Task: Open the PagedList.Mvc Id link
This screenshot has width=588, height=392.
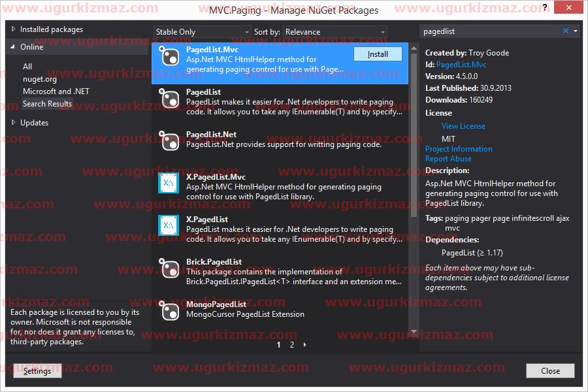Action: [461, 65]
